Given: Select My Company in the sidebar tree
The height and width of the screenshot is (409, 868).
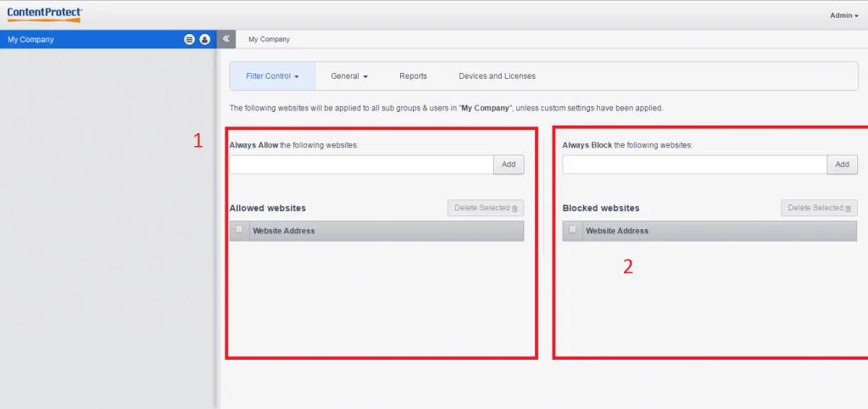Looking at the screenshot, I should coord(31,39).
